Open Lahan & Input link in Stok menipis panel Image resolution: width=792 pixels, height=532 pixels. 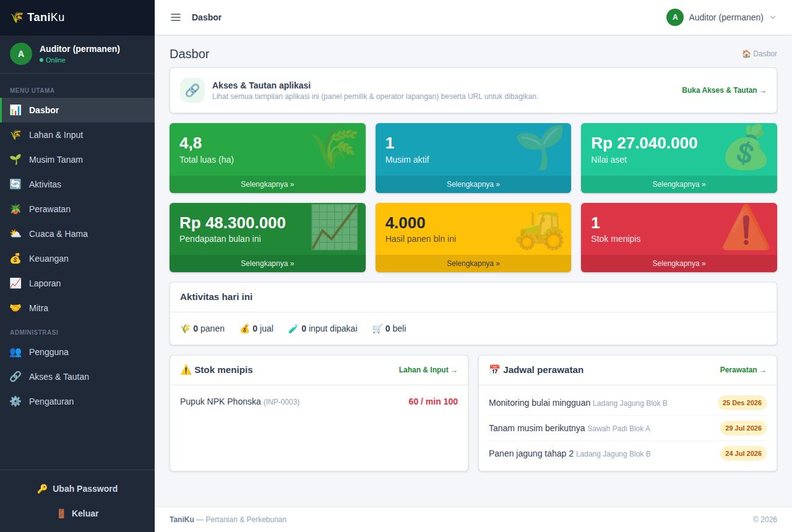(428, 370)
